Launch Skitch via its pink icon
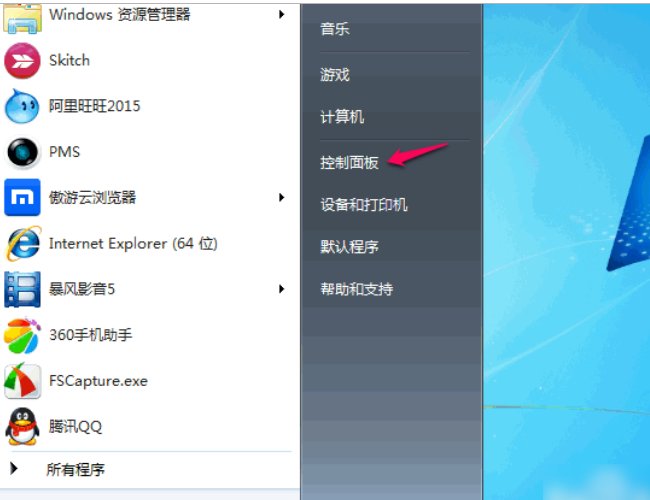Viewport: 650px width, 500px height. click(x=22, y=61)
